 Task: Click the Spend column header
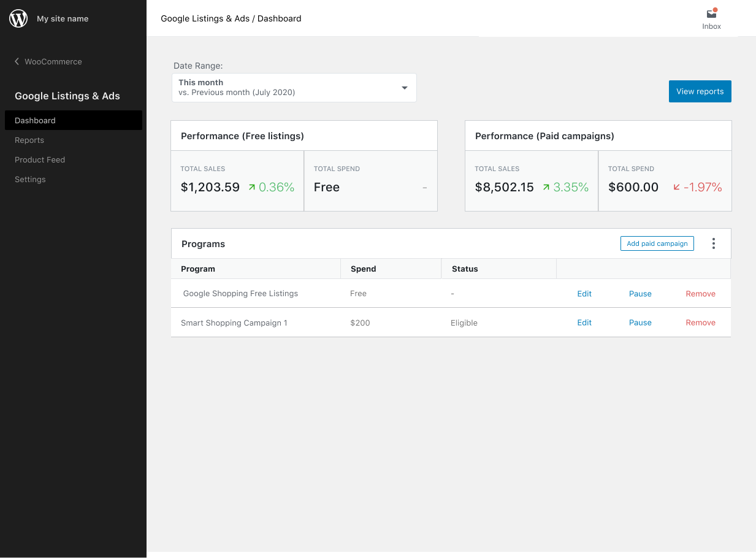coord(363,269)
